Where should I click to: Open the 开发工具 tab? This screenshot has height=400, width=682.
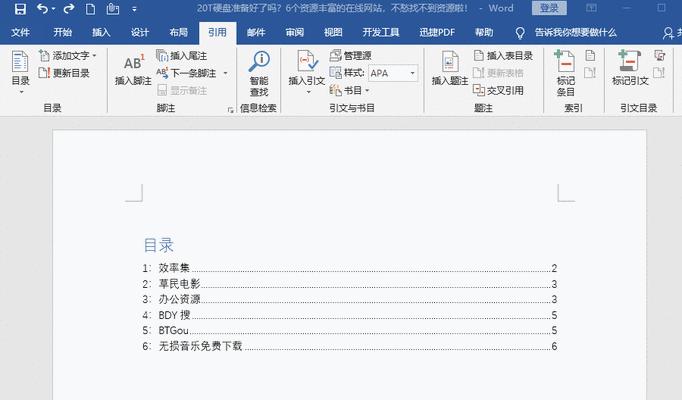(381, 33)
